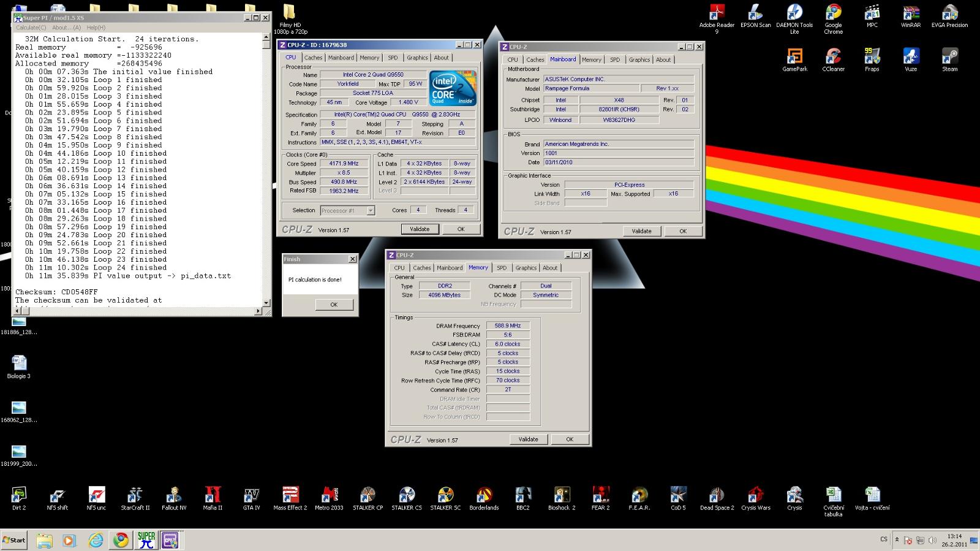Viewport: 980px width, 551px height.
Task: Launch WinRAR desktop icon
Action: coord(911,16)
